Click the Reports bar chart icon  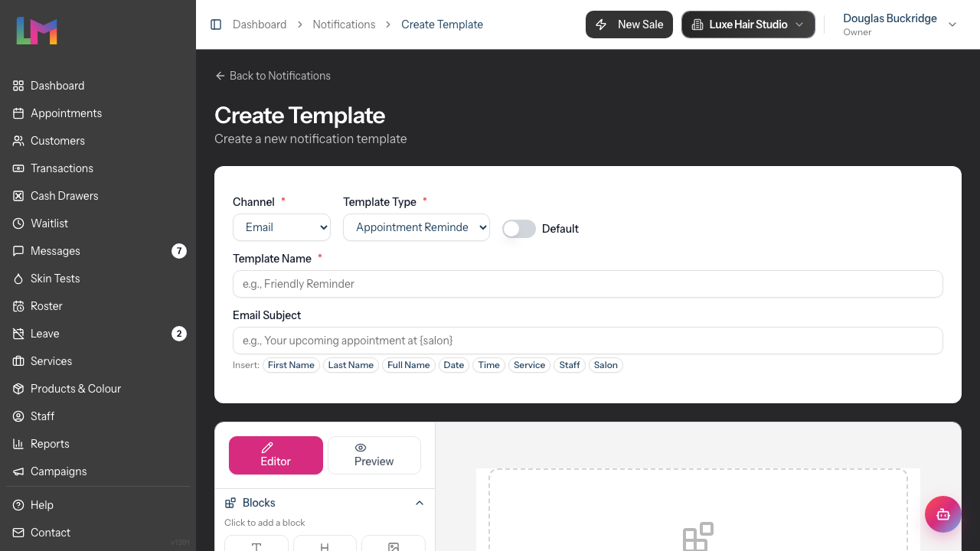[18, 444]
